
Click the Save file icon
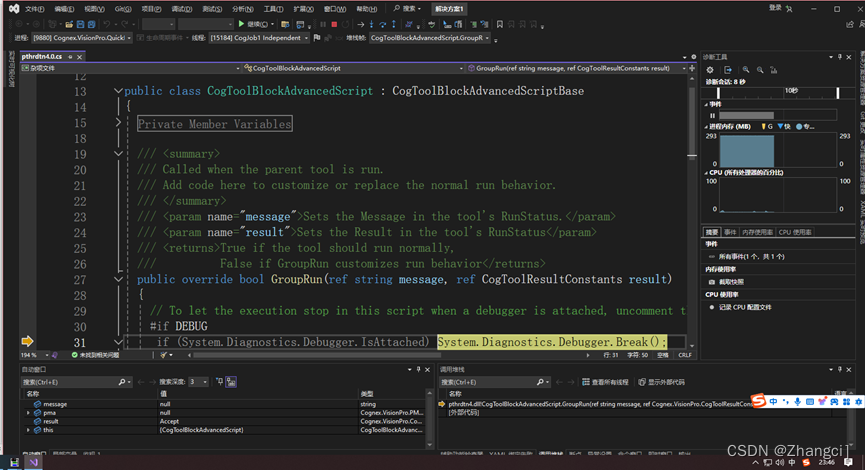click(81, 24)
